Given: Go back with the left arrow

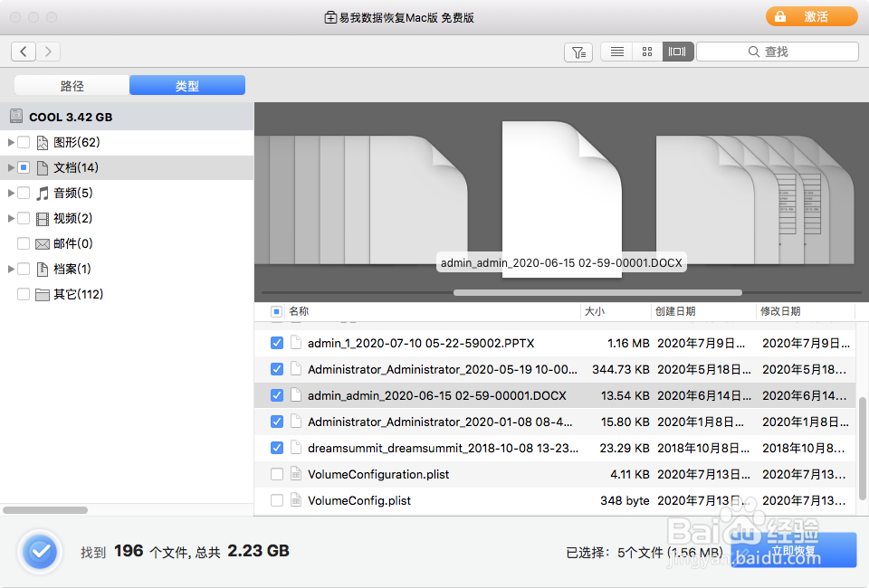Looking at the screenshot, I should [24, 52].
